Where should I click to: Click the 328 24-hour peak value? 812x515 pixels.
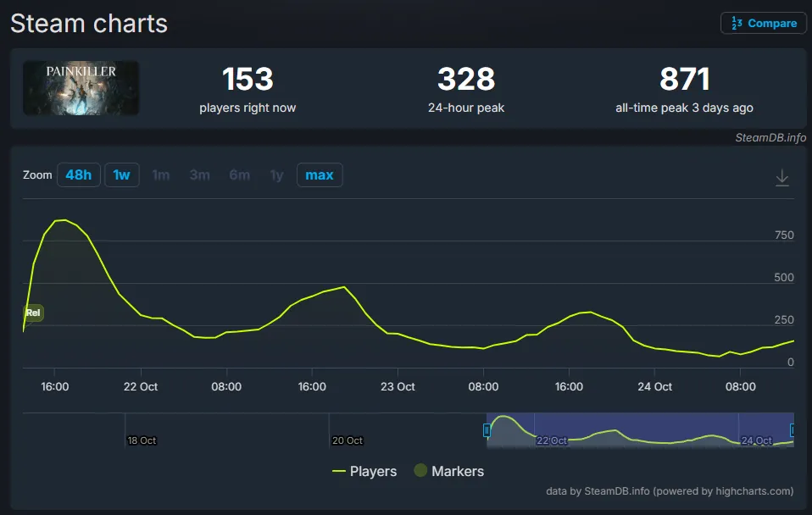tap(466, 79)
